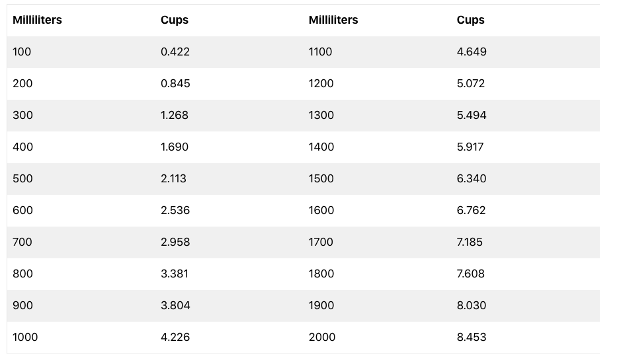Click the 1000 milliliters cell
Screen dimensions: 621x364
[25, 337]
